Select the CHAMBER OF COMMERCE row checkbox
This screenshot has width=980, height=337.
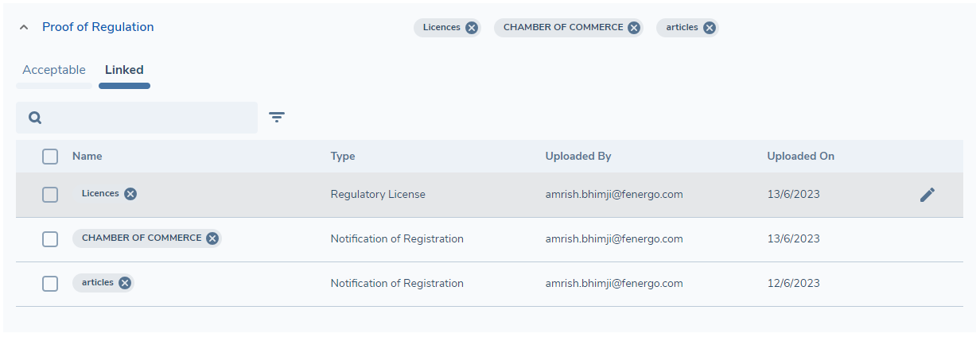50,239
